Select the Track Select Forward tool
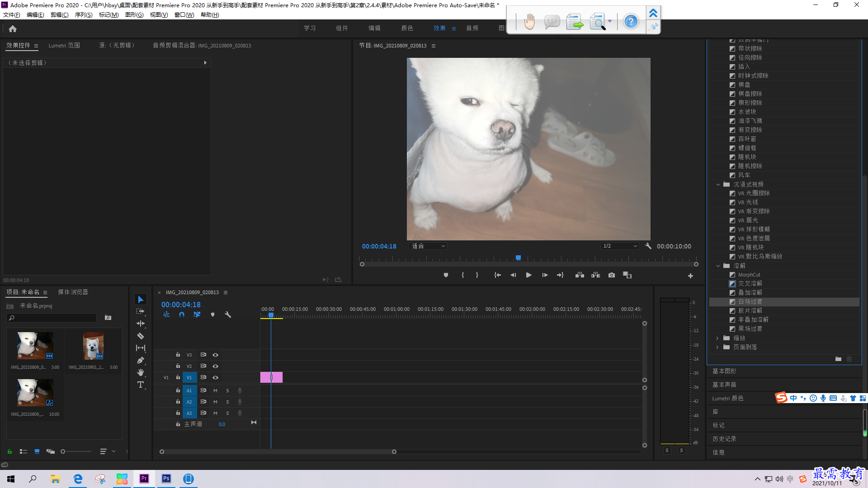868x488 pixels. (x=141, y=311)
